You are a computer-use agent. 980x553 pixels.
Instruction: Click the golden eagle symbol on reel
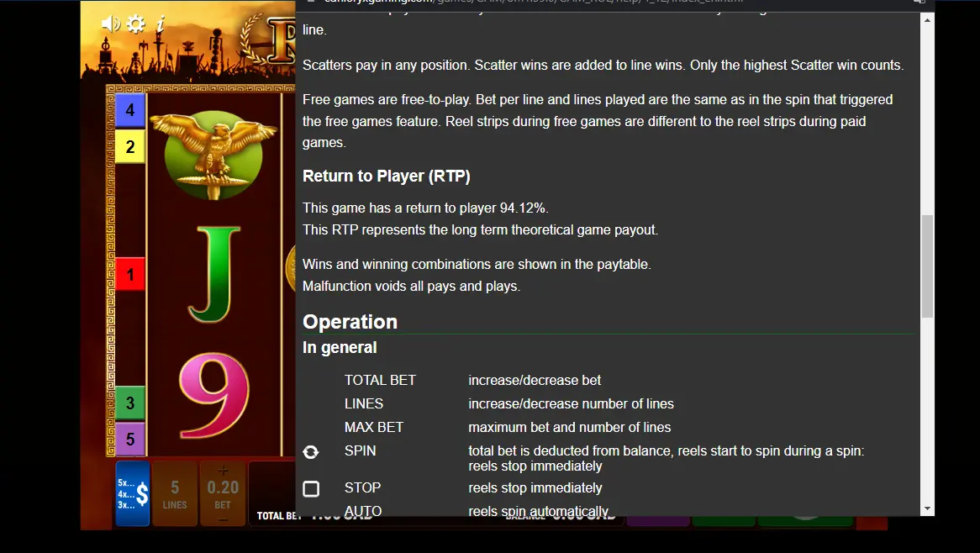(213, 154)
